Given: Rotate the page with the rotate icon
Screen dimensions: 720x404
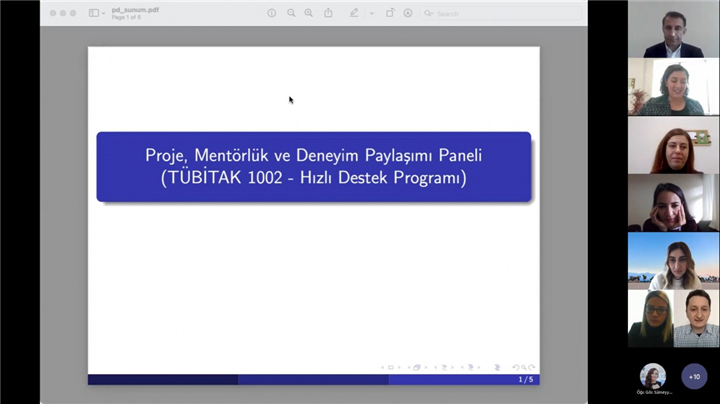Looking at the screenshot, I should pyautogui.click(x=390, y=13).
